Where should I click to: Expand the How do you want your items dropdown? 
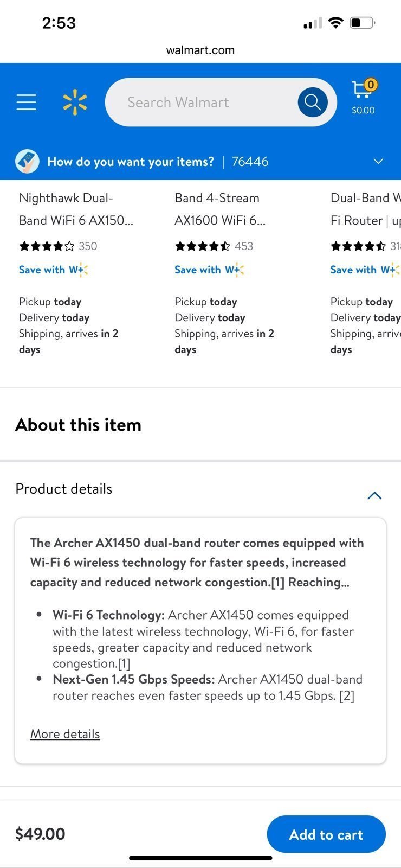click(x=378, y=161)
